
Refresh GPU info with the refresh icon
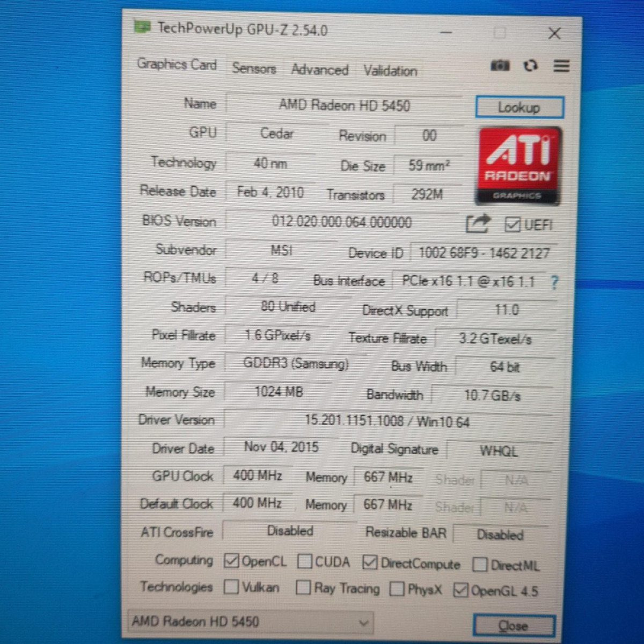(x=530, y=65)
